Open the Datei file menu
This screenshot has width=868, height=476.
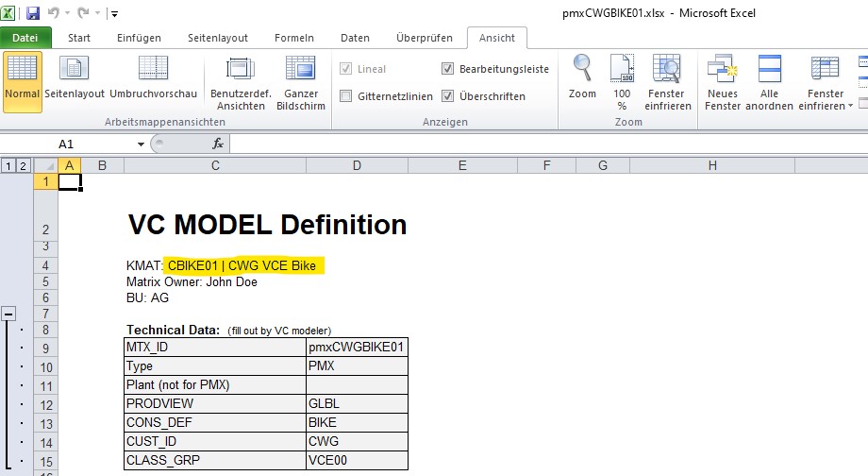pos(25,38)
